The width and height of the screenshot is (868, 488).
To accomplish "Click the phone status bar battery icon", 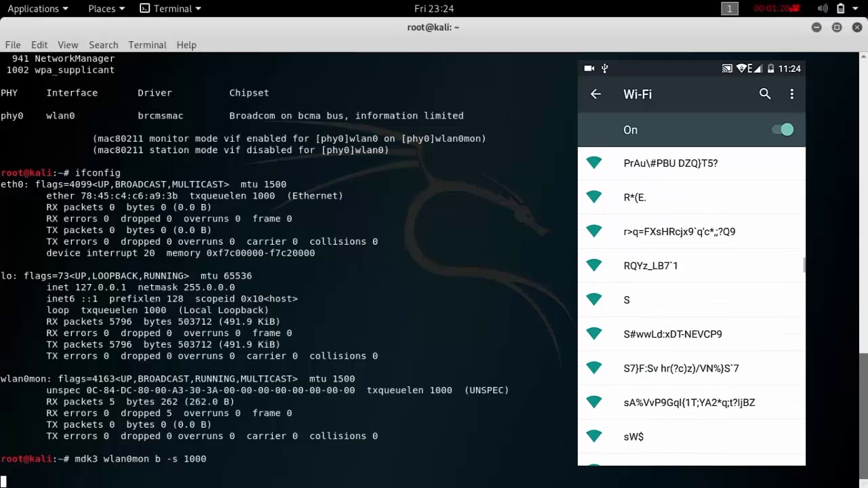I will click(770, 68).
